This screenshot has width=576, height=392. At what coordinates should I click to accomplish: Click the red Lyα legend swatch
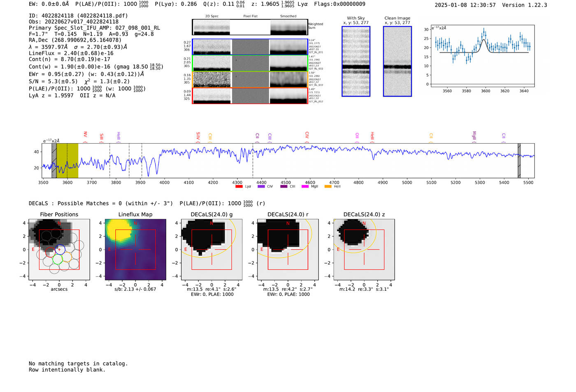click(239, 187)
